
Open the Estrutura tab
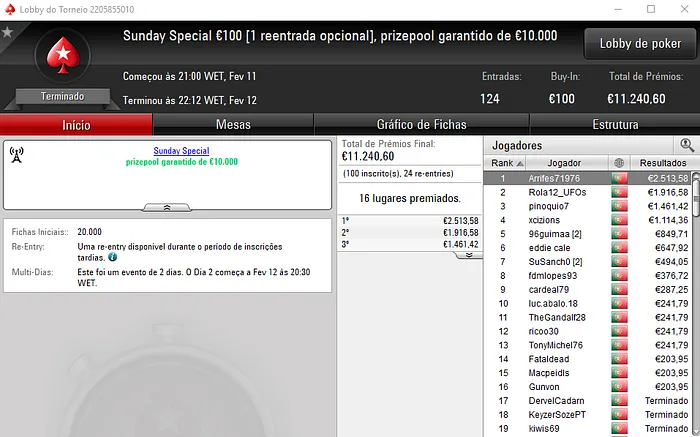[x=615, y=125]
